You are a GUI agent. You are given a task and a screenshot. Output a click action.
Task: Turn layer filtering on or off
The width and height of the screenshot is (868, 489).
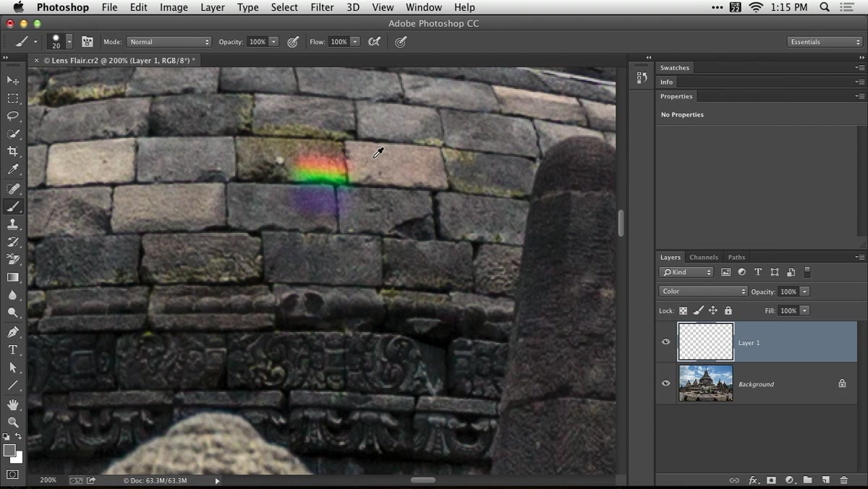[807, 272]
